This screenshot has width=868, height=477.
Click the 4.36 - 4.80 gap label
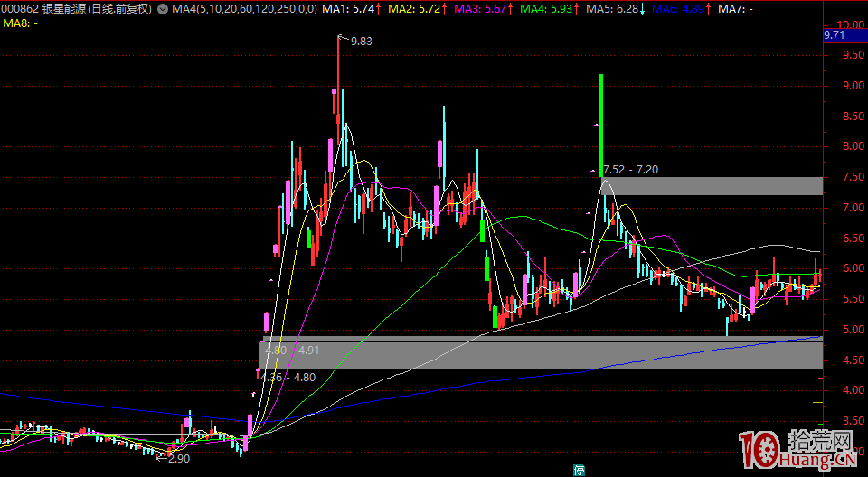pyautogui.click(x=289, y=377)
